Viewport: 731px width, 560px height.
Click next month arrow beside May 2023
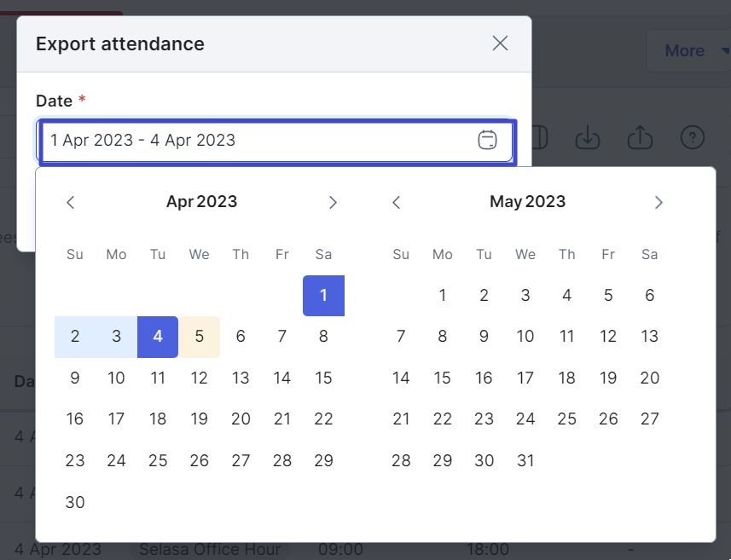658,202
